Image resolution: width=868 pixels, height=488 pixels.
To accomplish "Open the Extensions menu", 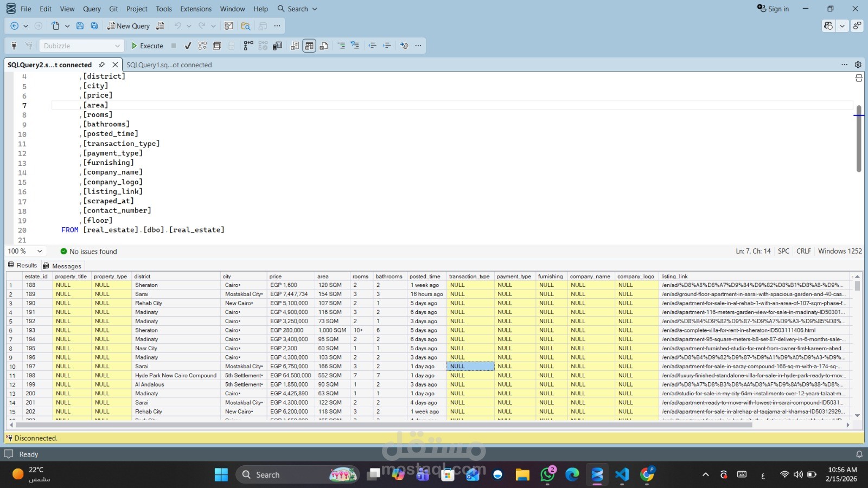I will (196, 9).
